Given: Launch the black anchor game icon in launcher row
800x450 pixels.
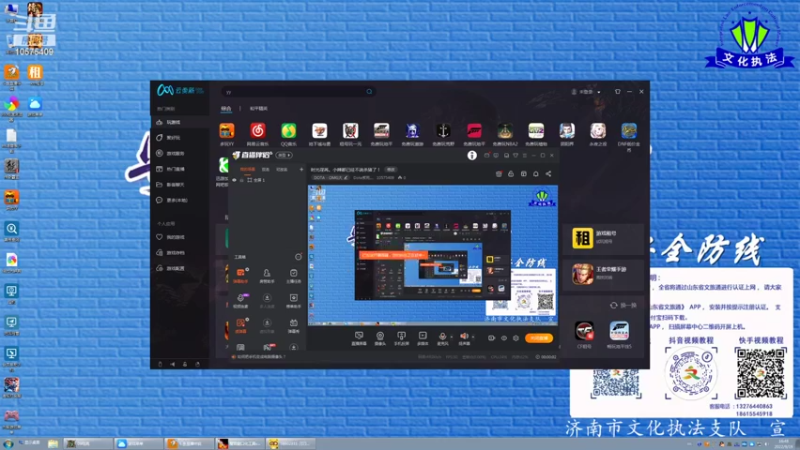Looking at the screenshot, I should pyautogui.click(x=443, y=131).
